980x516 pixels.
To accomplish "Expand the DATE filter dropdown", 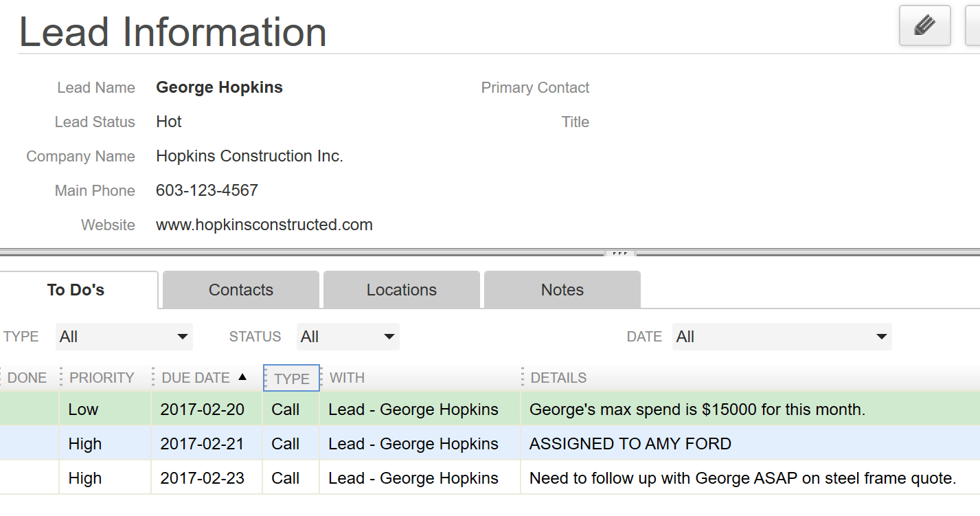I will [x=782, y=336].
